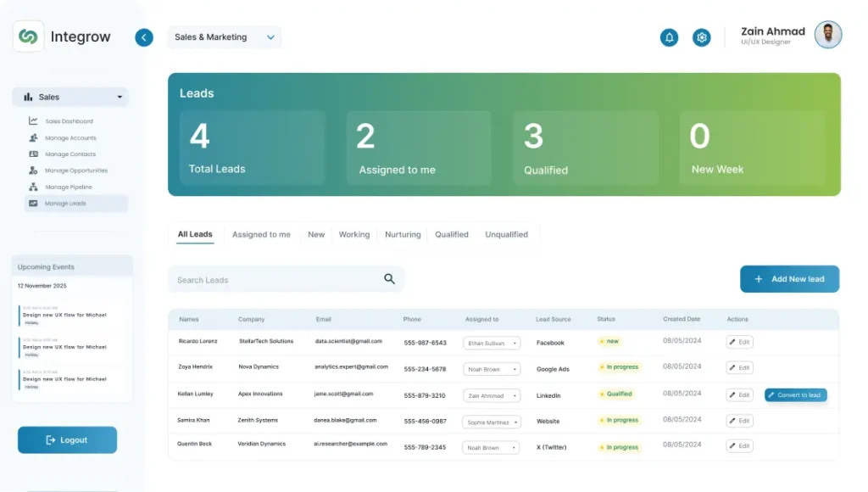Open Sophia Martinez assigned-to dropdown
Viewport: 868px width, 492px height.
492,422
